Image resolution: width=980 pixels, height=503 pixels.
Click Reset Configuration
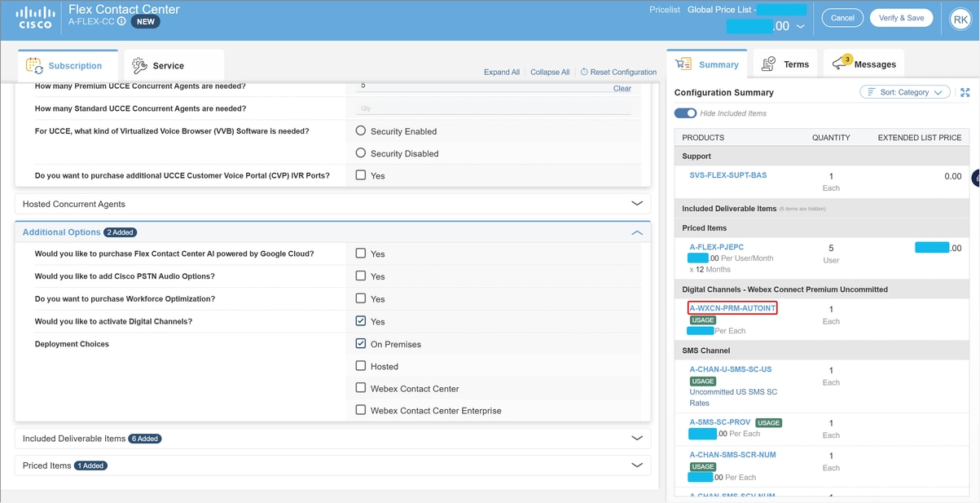click(618, 72)
